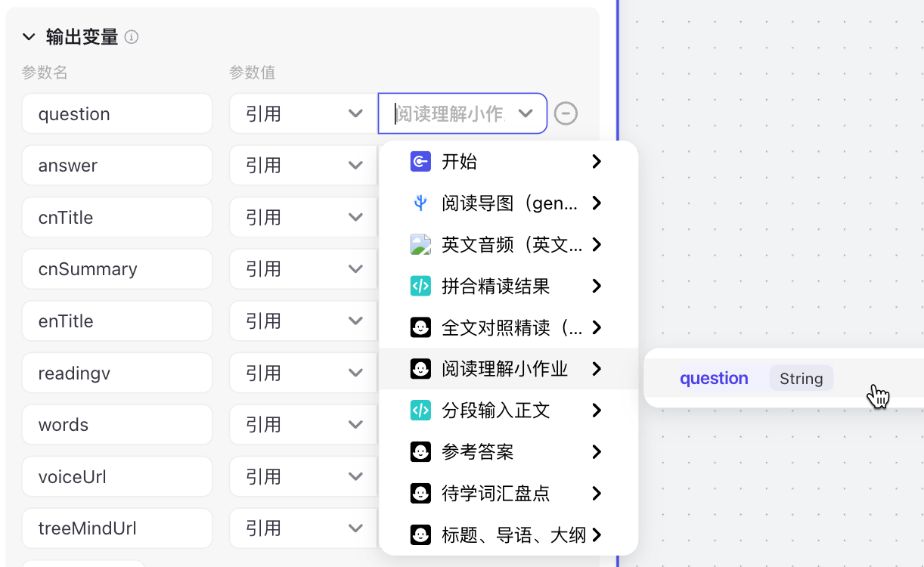Click the 参考答案 model icon
The width and height of the screenshot is (924, 567).
point(420,452)
